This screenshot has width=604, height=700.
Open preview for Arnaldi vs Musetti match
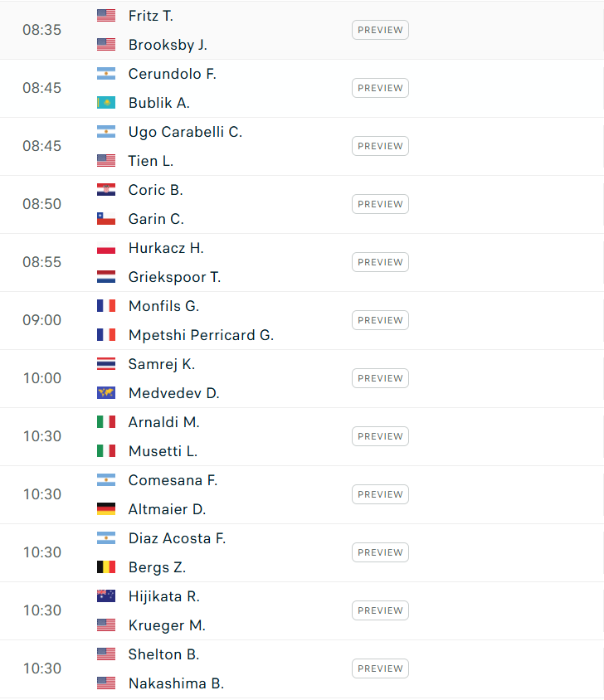[380, 436]
